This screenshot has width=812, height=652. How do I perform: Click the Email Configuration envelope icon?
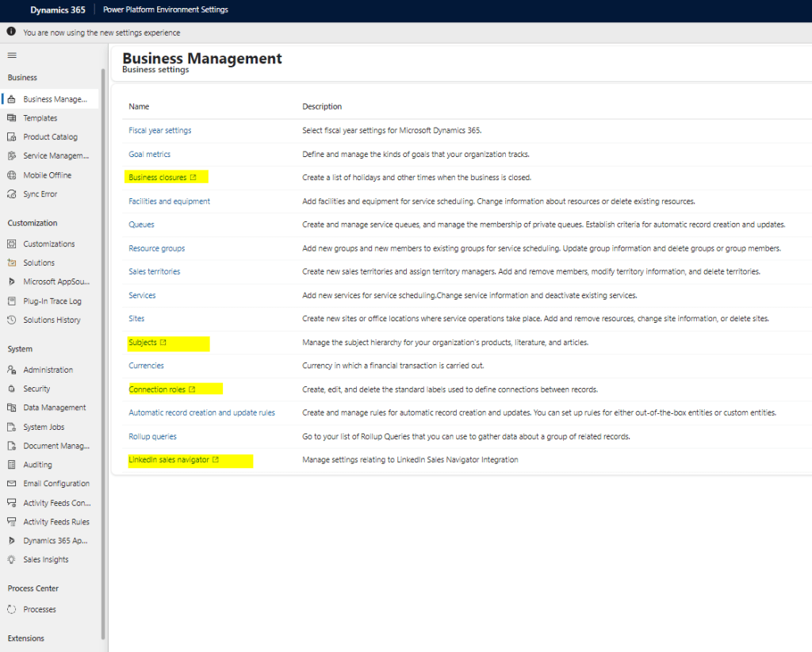(x=12, y=484)
